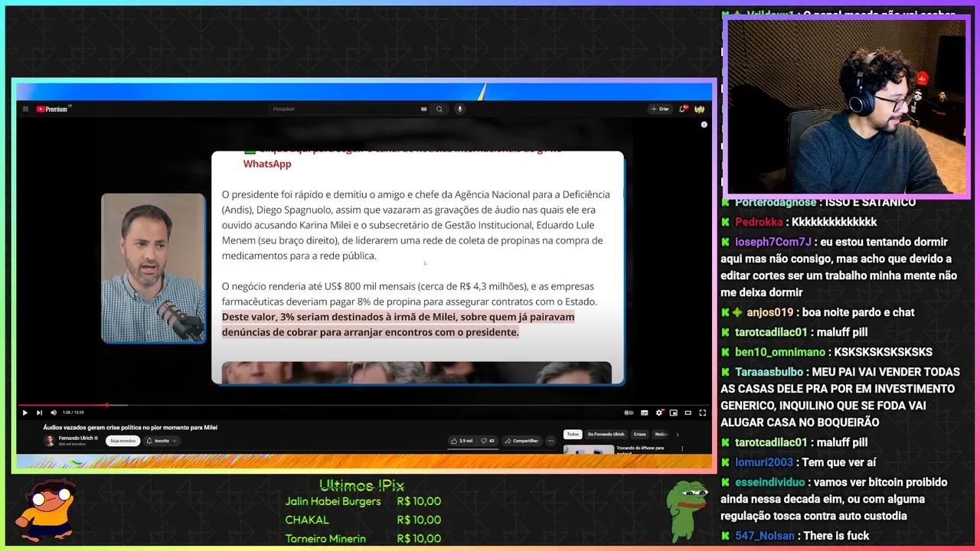
Task: Show video info card icon
Action: pos(704,124)
